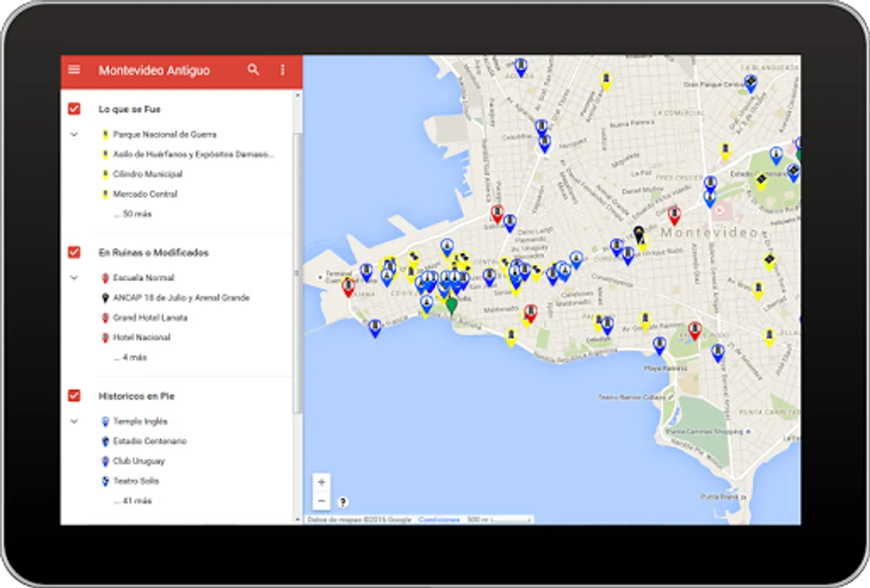870x588 pixels.
Task: Open the three-dot overflow menu
Action: 282,69
